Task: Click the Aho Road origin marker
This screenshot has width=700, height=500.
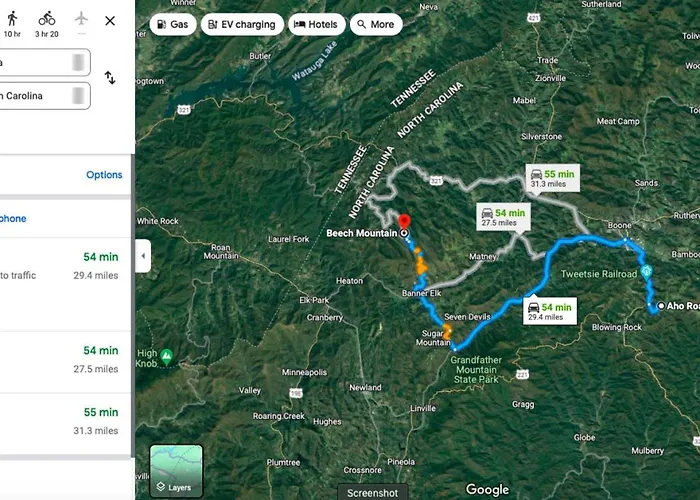Action: click(661, 306)
